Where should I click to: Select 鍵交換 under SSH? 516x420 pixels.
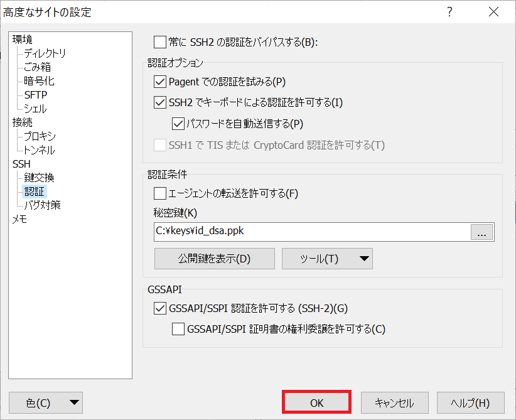click(39, 178)
